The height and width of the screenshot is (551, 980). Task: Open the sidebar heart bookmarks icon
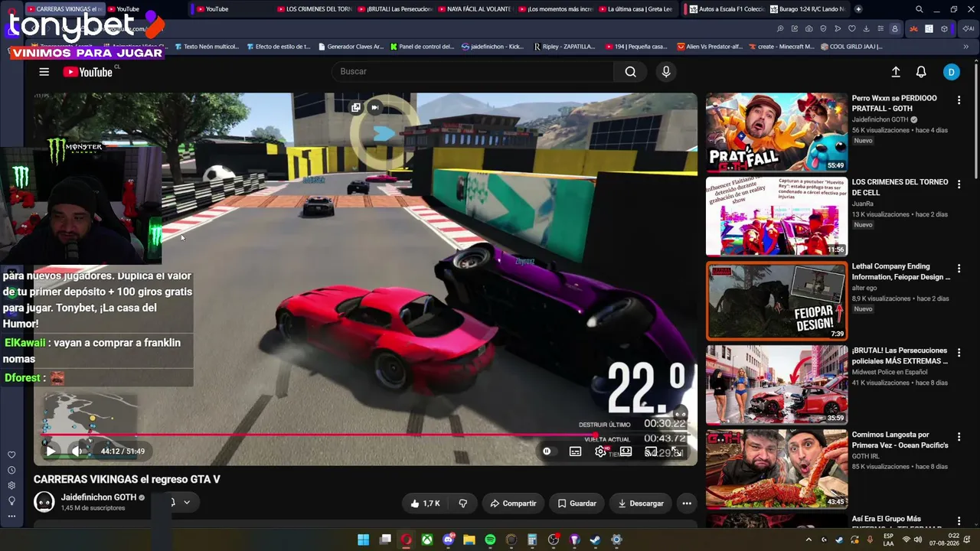tap(11, 455)
